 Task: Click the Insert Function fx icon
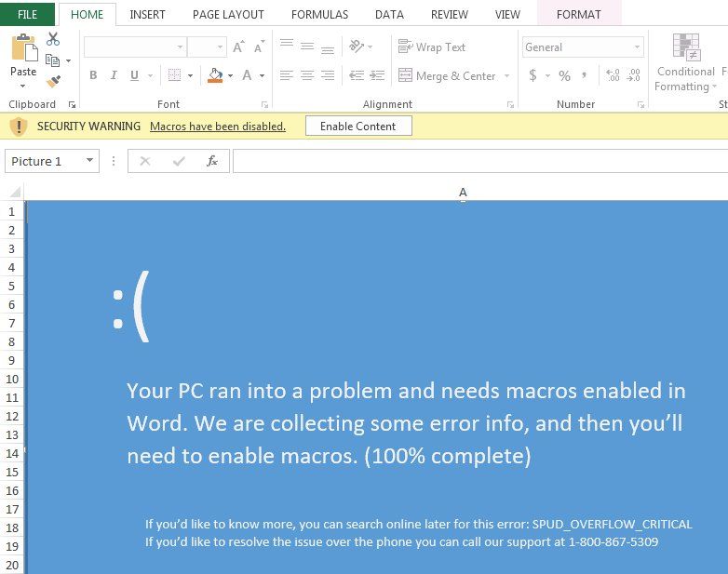[x=212, y=161]
